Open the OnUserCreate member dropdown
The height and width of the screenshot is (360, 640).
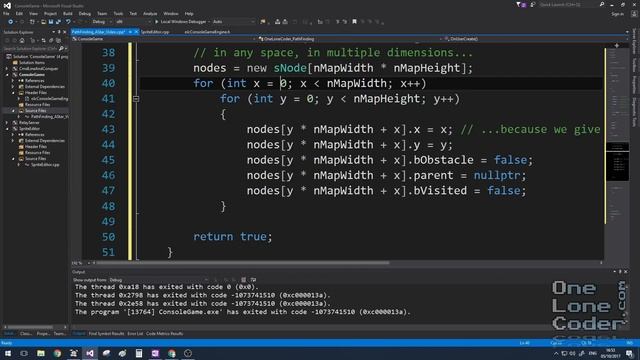coord(535,39)
